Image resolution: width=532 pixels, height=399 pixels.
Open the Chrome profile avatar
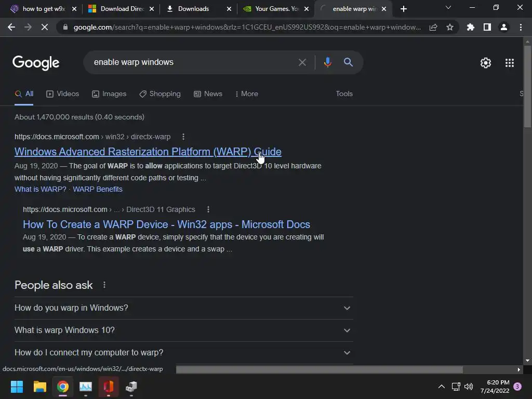click(504, 27)
